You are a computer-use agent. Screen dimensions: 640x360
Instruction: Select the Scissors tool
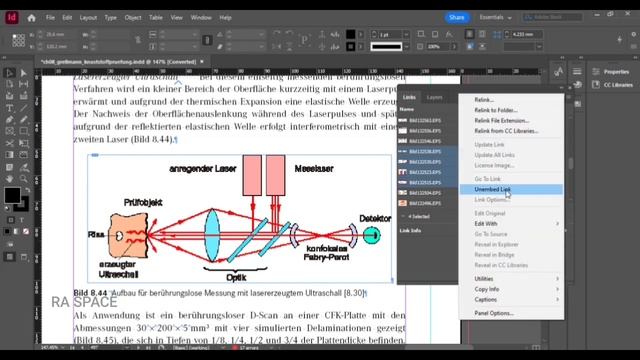pyautogui.click(x=9, y=143)
